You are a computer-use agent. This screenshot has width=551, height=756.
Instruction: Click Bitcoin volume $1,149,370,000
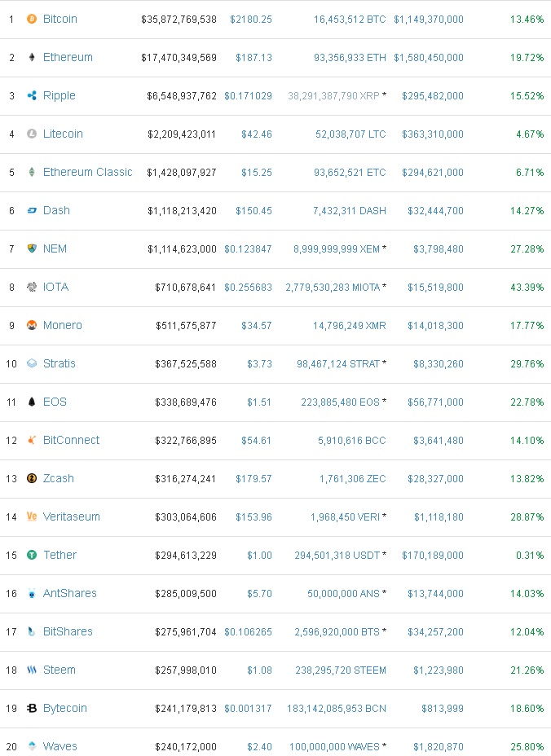(429, 20)
